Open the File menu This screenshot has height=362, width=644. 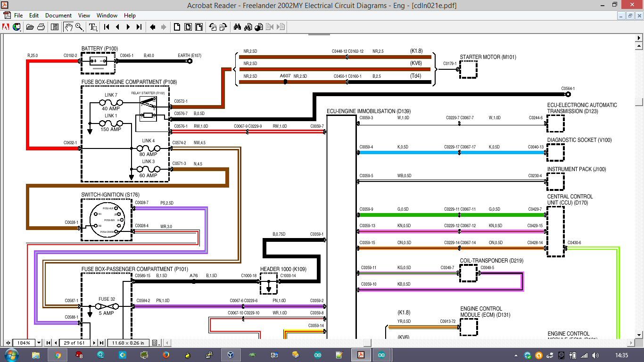click(x=18, y=16)
